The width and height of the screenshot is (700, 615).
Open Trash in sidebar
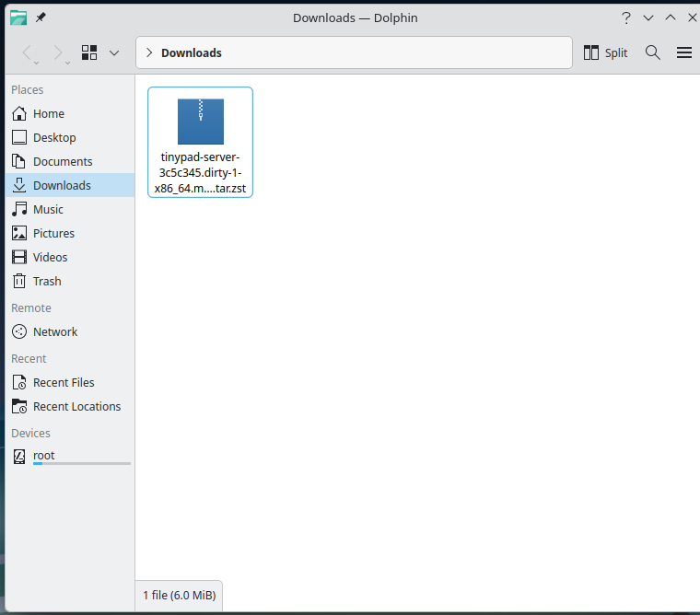70,281
